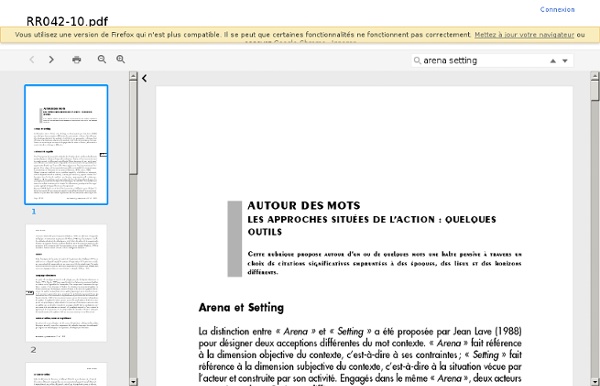Select page 2 thumbnail
Image resolution: width=600 pixels, height=386 pixels.
point(66,283)
